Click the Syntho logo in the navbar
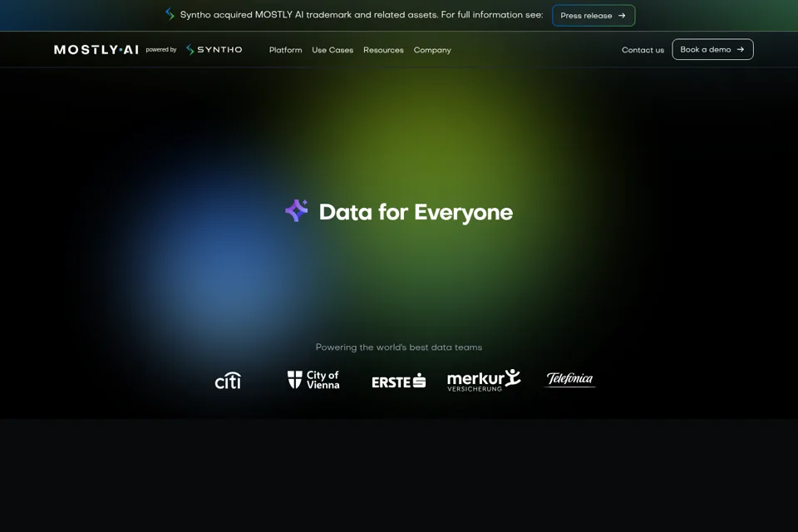Viewport: 798px width, 532px height. [x=214, y=49]
